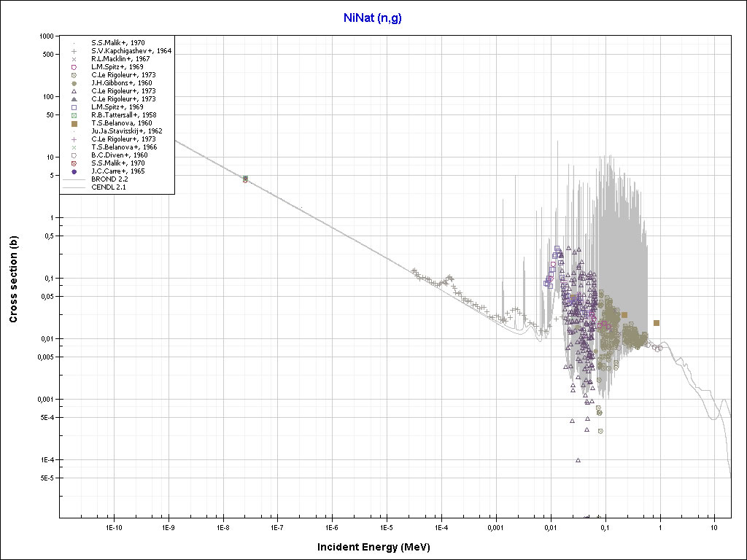This screenshot has width=747, height=560.
Task: Select the BROND 2.2 legend entry
Action: click(x=108, y=179)
